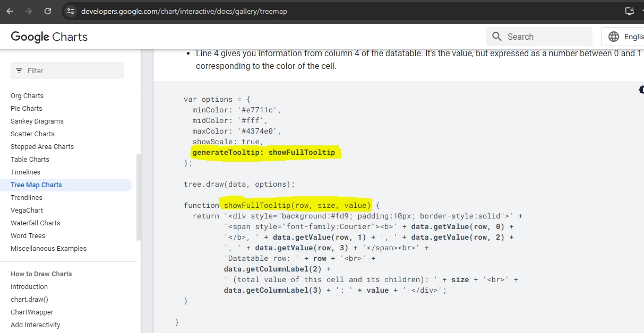Click the tree.draw(data, options); line
Image resolution: width=644 pixels, height=333 pixels.
[239, 184]
